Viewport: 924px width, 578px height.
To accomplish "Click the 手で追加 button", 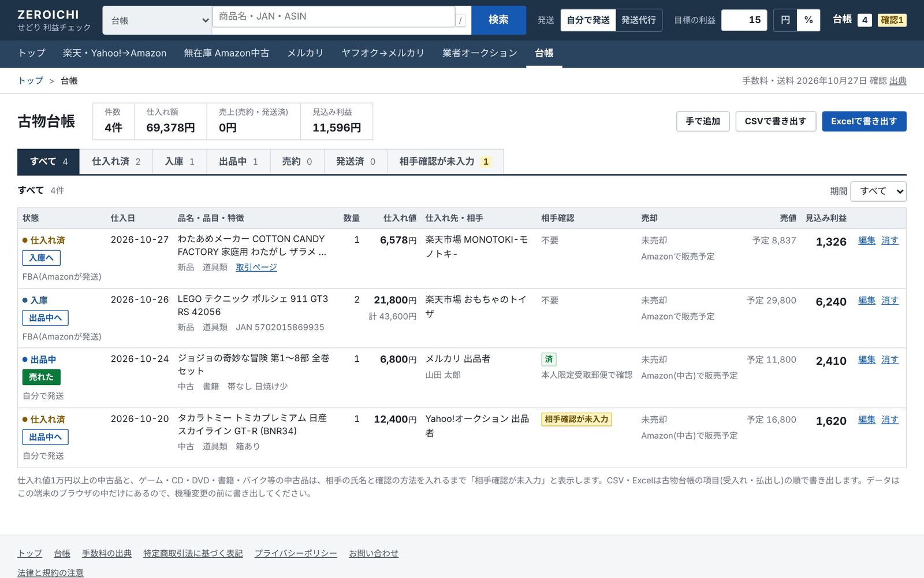I will [703, 121].
